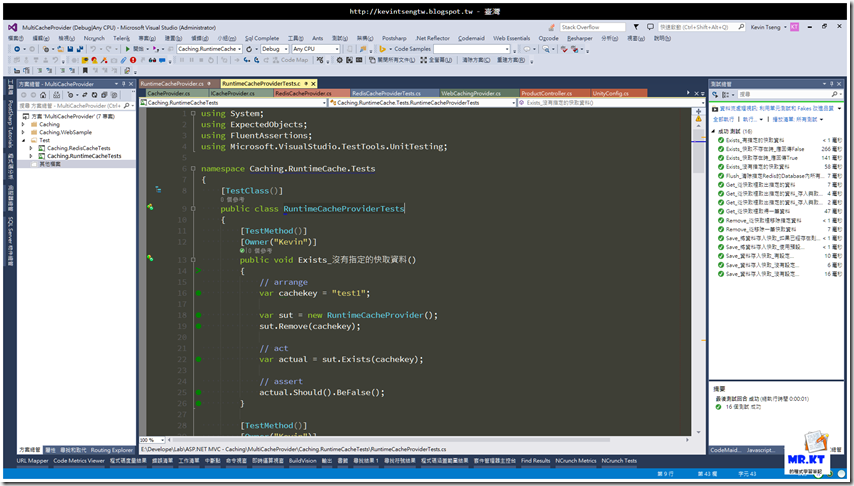Viewport: 854px width, 486px height.
Task: Select the Remove_ test with duration 7 ms
Action: 780,229
